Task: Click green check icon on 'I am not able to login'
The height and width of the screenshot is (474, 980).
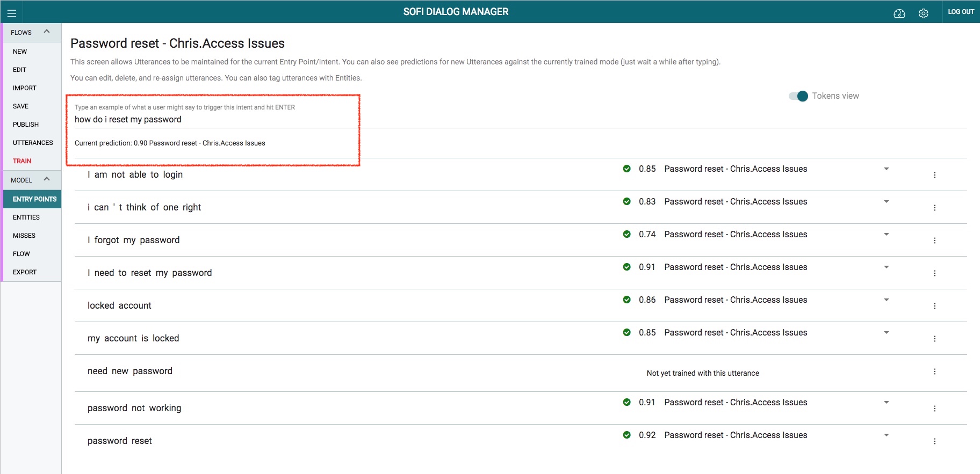Action: (626, 169)
